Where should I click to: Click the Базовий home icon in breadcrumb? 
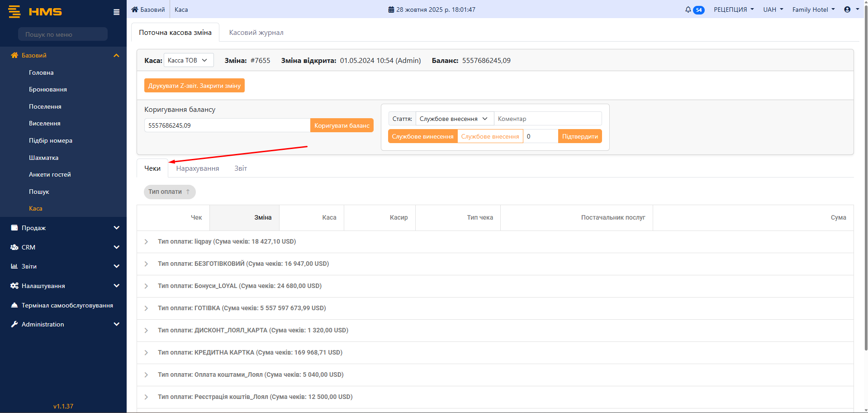[135, 10]
